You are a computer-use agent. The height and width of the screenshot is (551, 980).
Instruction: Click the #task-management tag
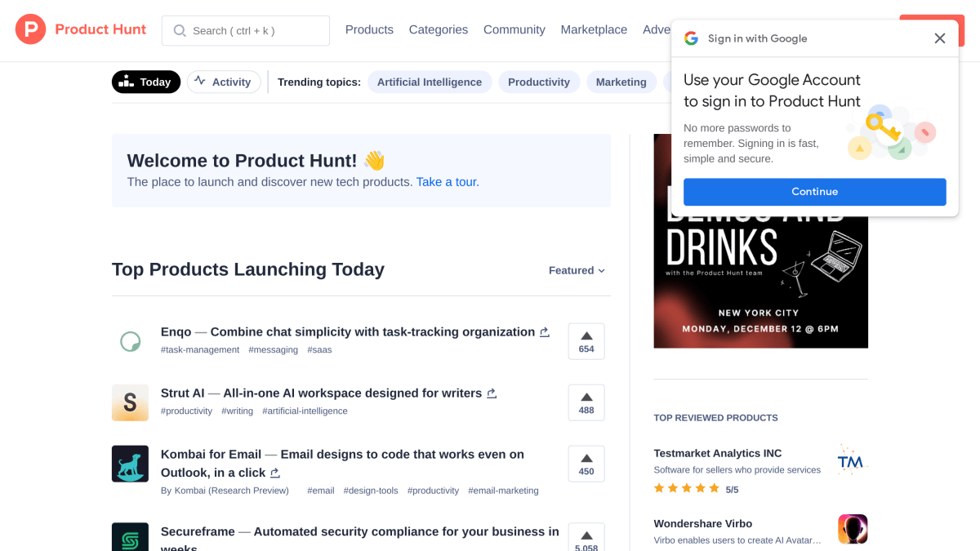(x=200, y=349)
